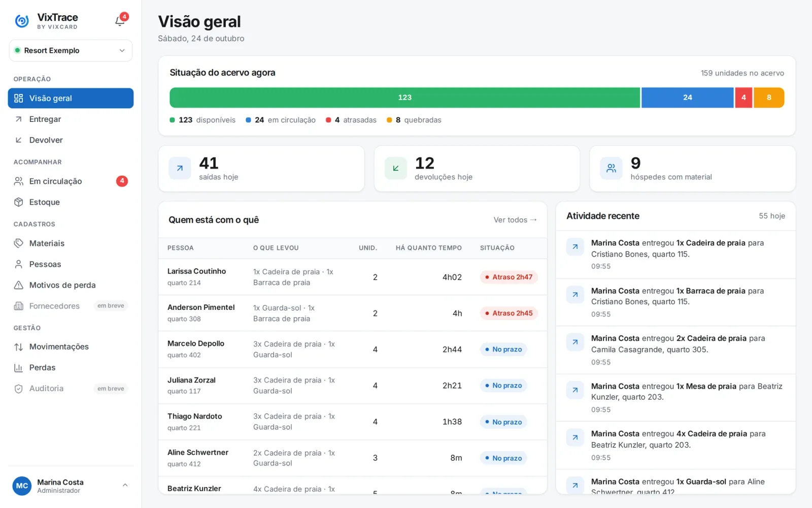Click the Ver todos link
This screenshot has height=508, width=812.
point(515,220)
